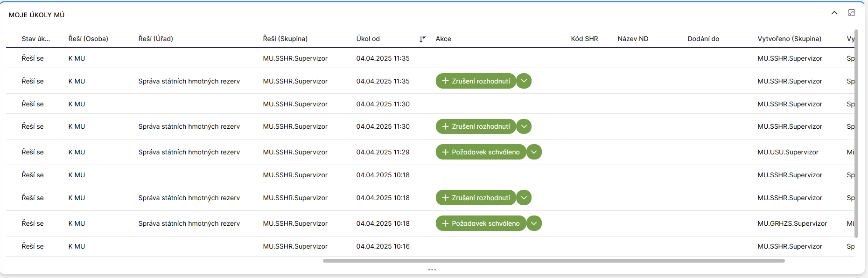The image size is (868, 278).
Task: Sort by the Úkol od column header
Action: pyautogui.click(x=368, y=39)
